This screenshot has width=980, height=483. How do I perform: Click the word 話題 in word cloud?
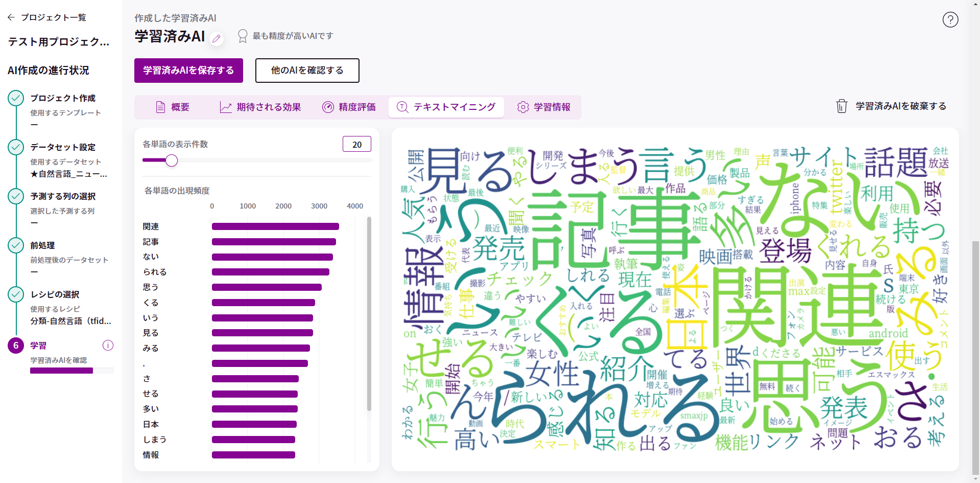[x=896, y=163]
